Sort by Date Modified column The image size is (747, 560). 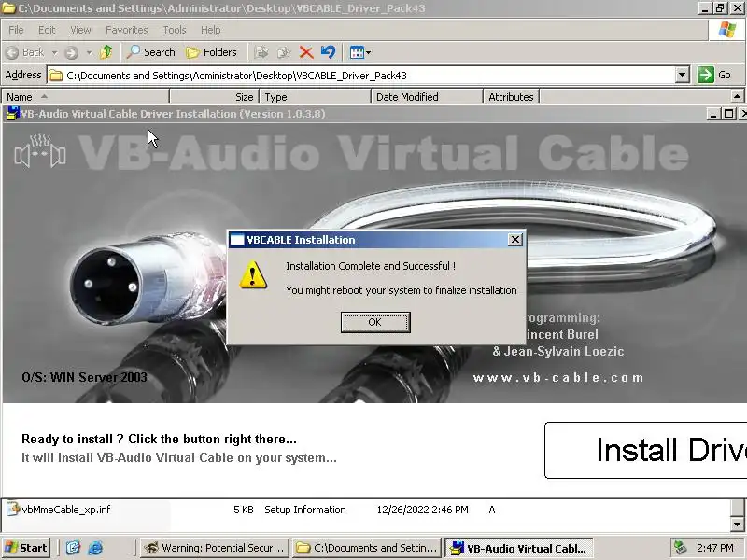pyautogui.click(x=427, y=97)
